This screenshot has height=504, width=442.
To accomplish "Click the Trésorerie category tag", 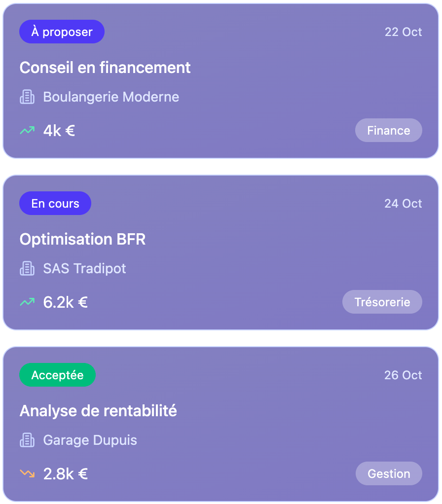I will [382, 302].
